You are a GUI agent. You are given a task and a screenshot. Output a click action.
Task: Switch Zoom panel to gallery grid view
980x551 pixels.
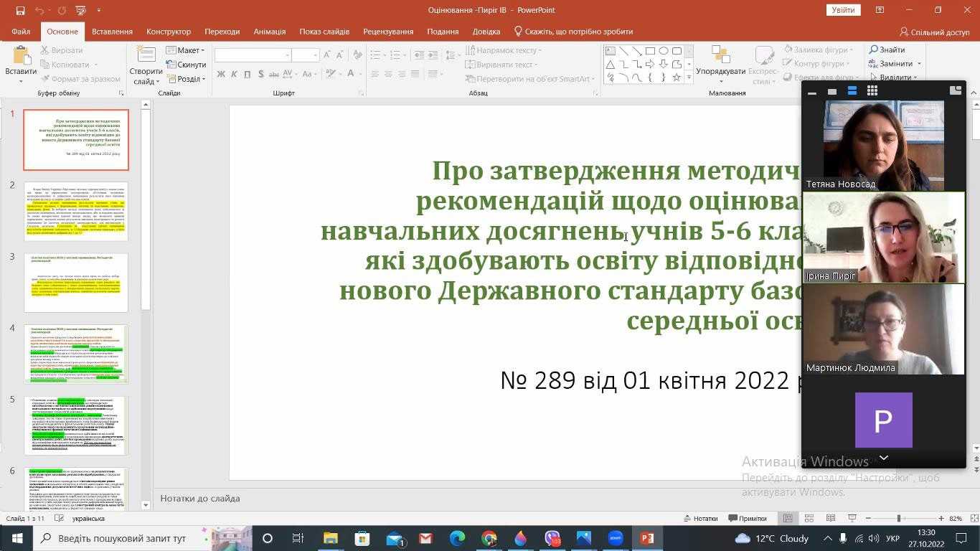(872, 90)
